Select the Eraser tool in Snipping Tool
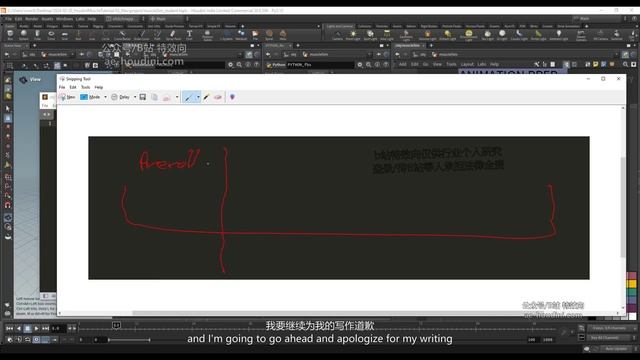 tap(218, 97)
